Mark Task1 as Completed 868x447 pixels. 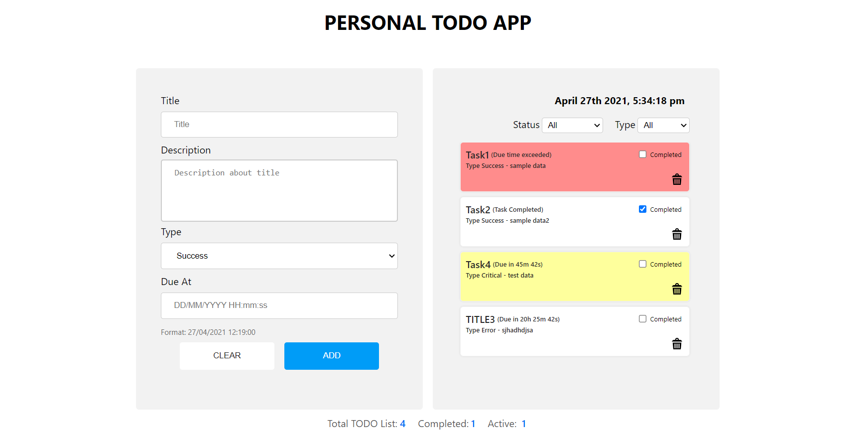(x=642, y=154)
